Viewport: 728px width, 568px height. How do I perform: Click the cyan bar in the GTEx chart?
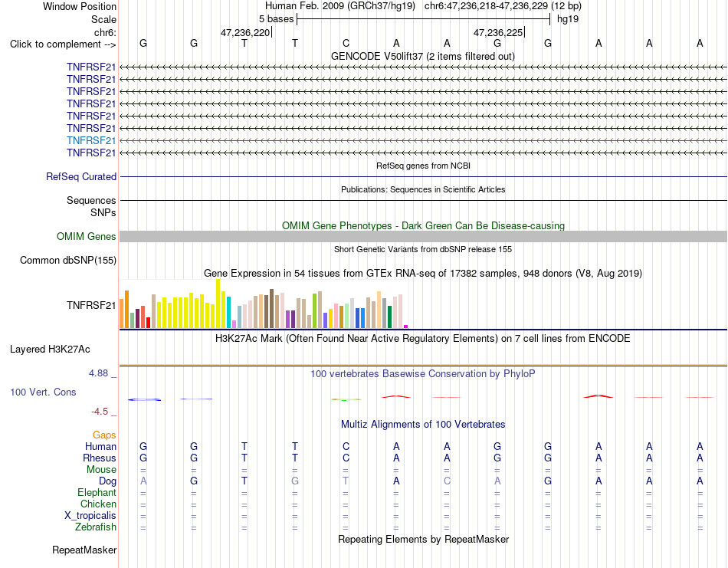pos(228,312)
